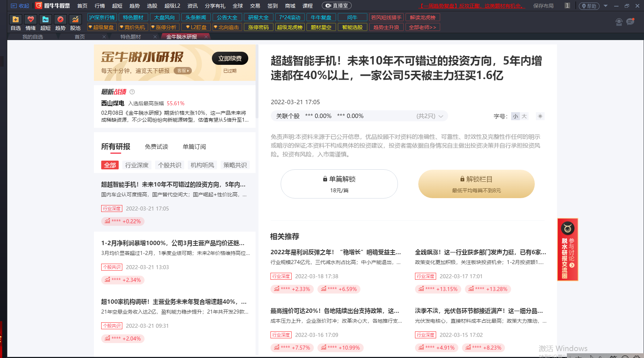This screenshot has width=644, height=358.
Task: Click the 智能选股 button
Action: pyautogui.click(x=352, y=27)
